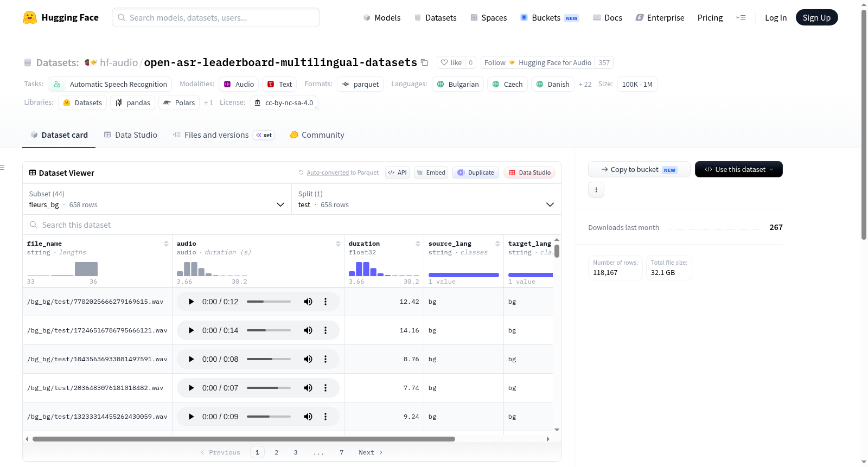Show the +1 more libraries
Viewport: 868px width, 467px height.
tap(208, 103)
